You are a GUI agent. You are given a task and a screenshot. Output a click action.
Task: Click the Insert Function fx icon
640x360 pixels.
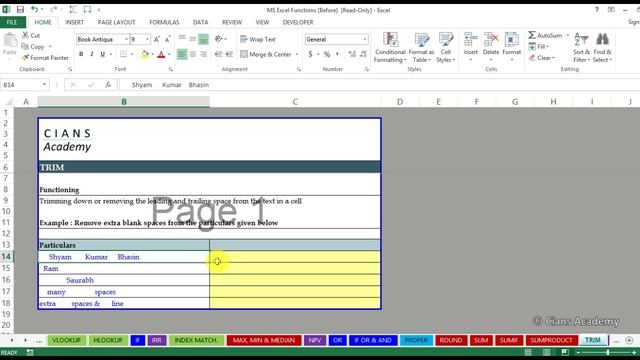pyautogui.click(x=108, y=84)
